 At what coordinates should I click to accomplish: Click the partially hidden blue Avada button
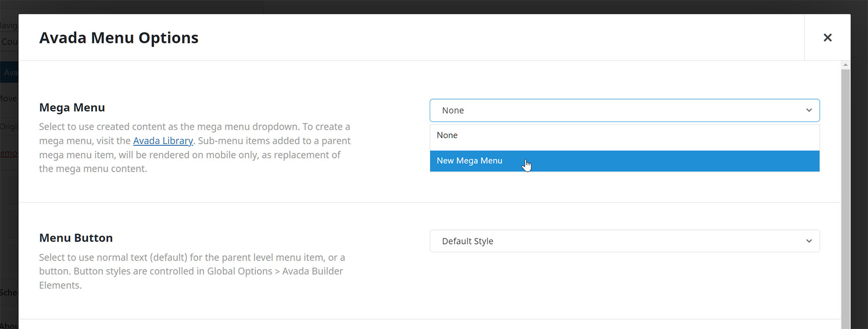point(9,72)
